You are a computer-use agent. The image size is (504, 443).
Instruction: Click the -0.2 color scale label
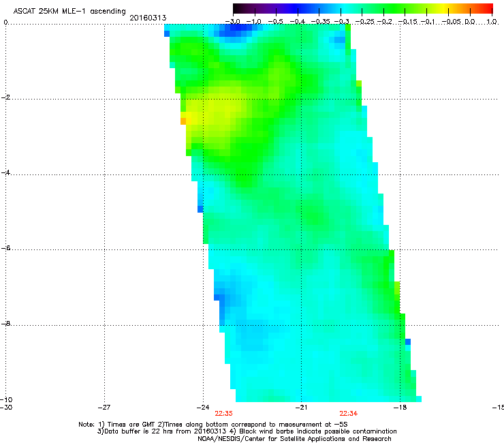tap(385, 22)
